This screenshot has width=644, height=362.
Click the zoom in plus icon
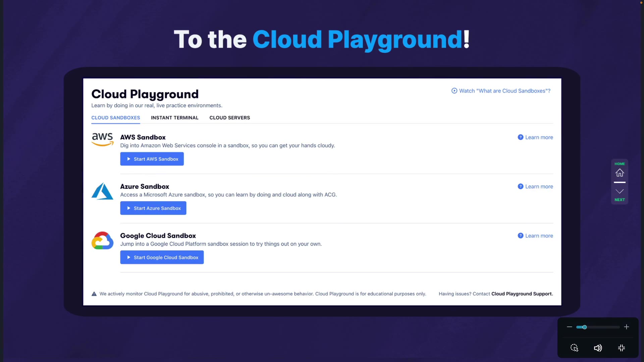pos(627,327)
